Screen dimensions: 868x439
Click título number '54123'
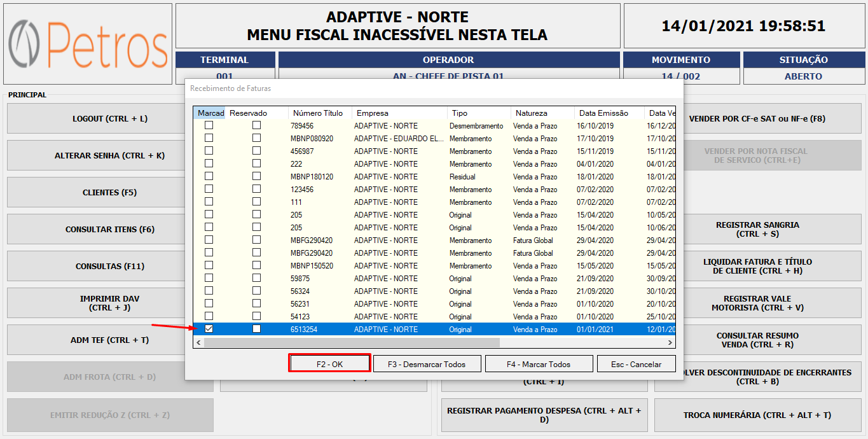click(x=300, y=316)
